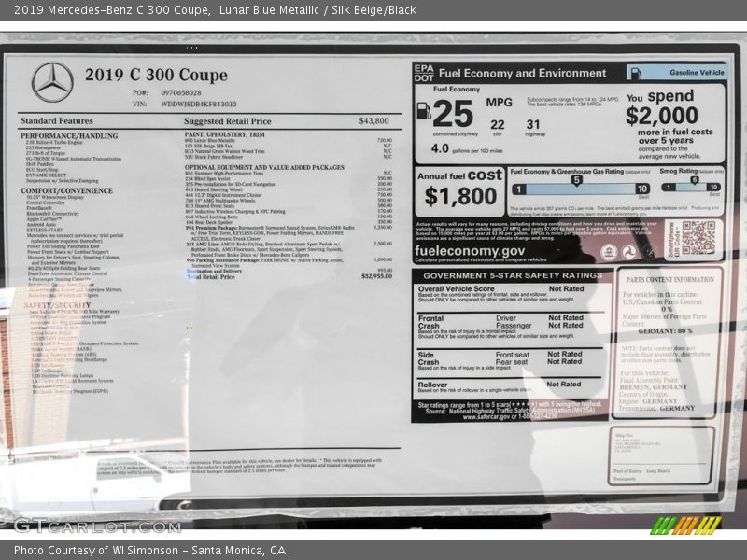Select marker 6 on Smog Rating scale
This screenshot has height=560, width=747.
(x=694, y=180)
